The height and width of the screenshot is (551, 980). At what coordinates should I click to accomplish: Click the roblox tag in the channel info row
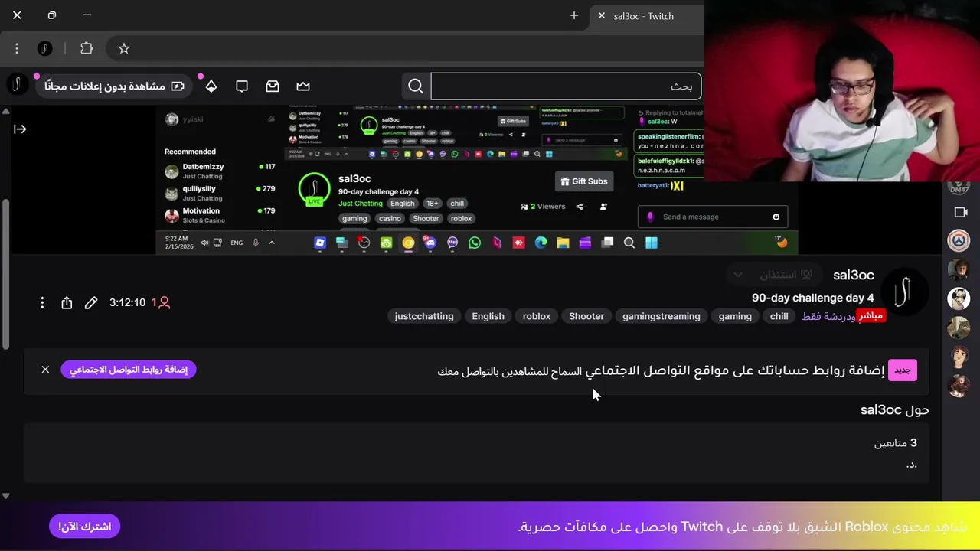(537, 316)
